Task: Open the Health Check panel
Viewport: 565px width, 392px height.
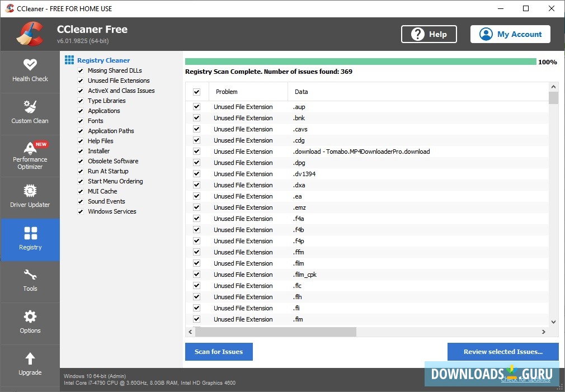Action: coord(30,71)
